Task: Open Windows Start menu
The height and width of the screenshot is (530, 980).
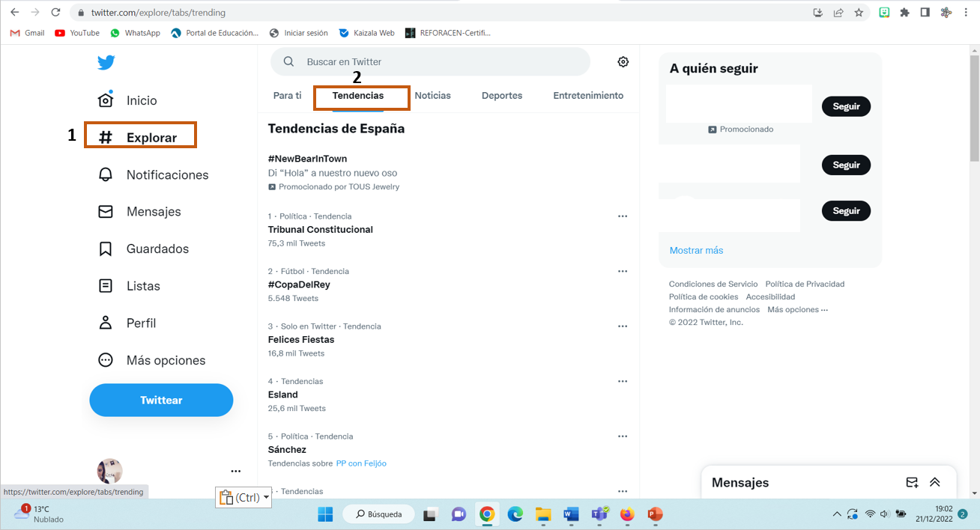Action: (325, 514)
